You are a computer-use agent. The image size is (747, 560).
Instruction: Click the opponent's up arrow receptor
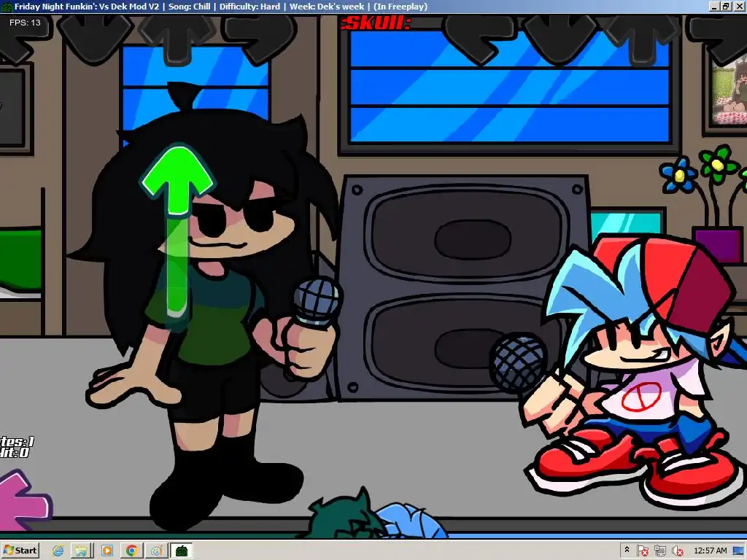click(x=178, y=38)
